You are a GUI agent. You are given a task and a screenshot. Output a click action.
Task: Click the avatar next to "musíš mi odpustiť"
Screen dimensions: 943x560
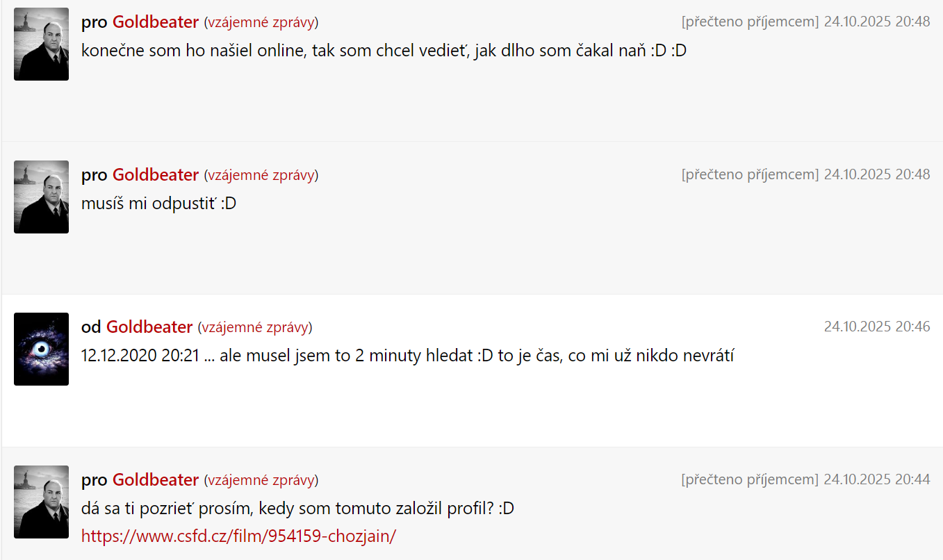pyautogui.click(x=41, y=197)
